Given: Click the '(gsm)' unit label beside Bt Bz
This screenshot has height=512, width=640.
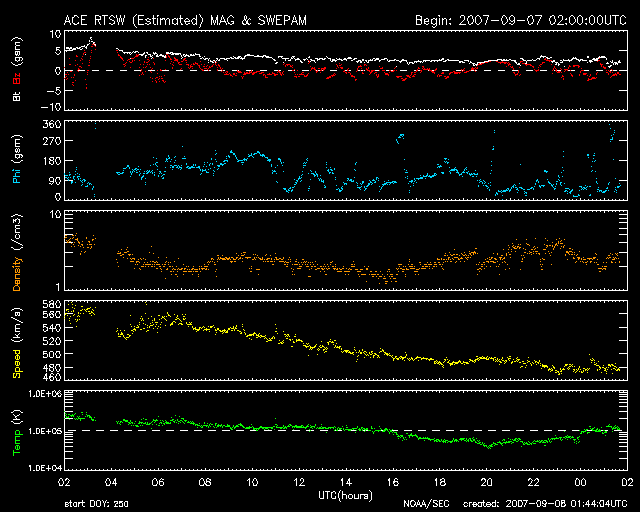Looking at the screenshot, I should (18, 51).
